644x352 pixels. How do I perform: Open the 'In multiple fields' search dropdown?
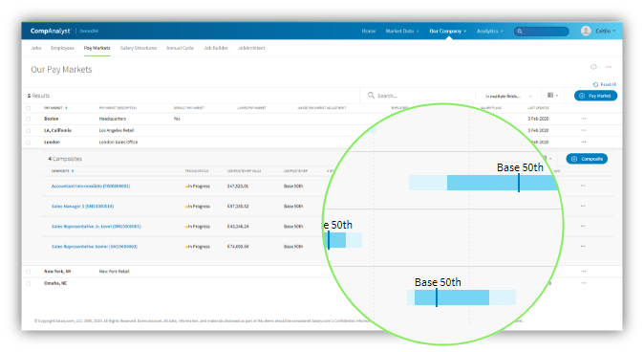508,97
